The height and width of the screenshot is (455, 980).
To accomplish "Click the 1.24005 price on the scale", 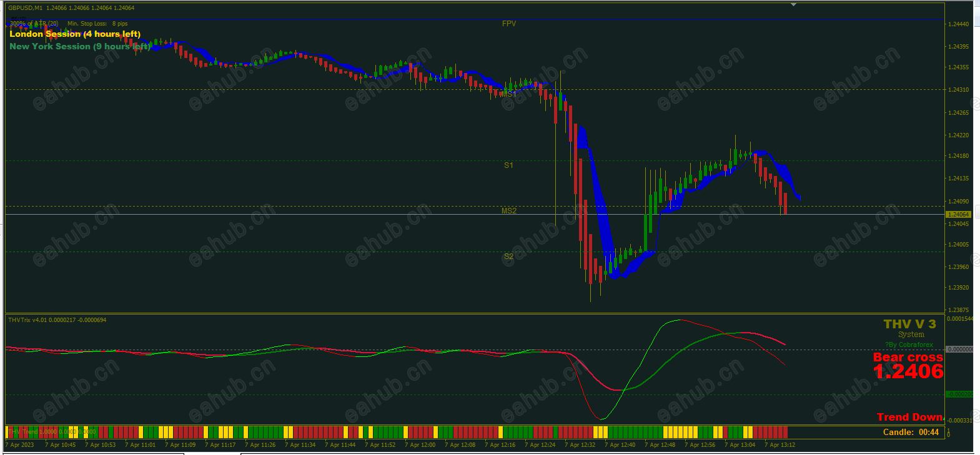I will [x=959, y=245].
